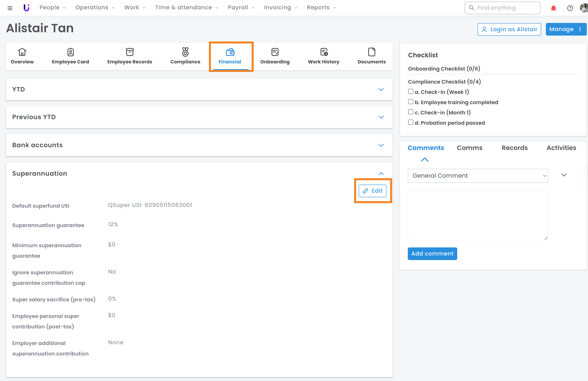588x381 pixels.
Task: Switch to the Activities tab
Action: [x=561, y=148]
